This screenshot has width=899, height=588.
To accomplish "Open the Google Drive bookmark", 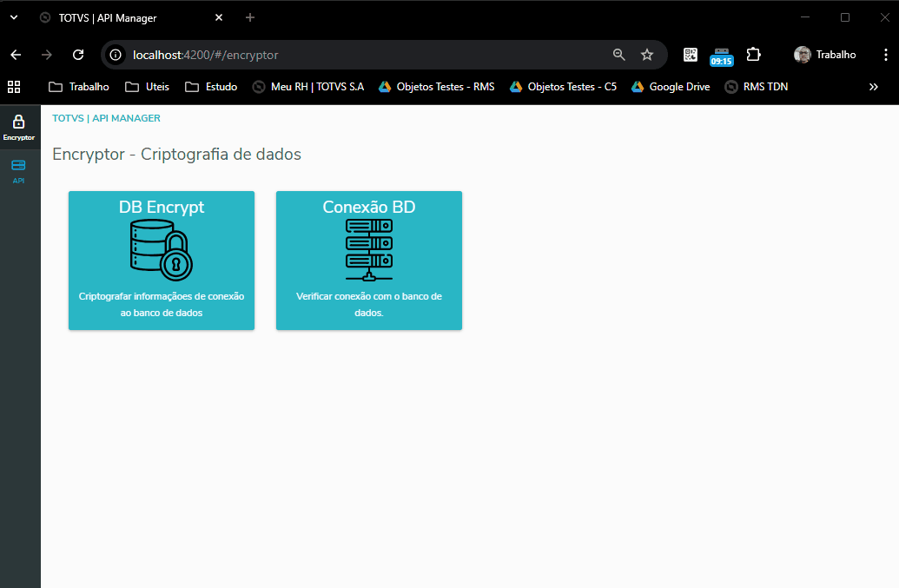I will 671,87.
